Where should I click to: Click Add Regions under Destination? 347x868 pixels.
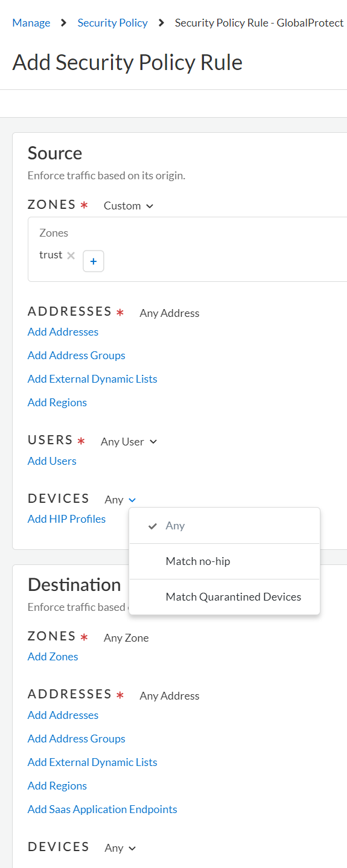pos(57,786)
